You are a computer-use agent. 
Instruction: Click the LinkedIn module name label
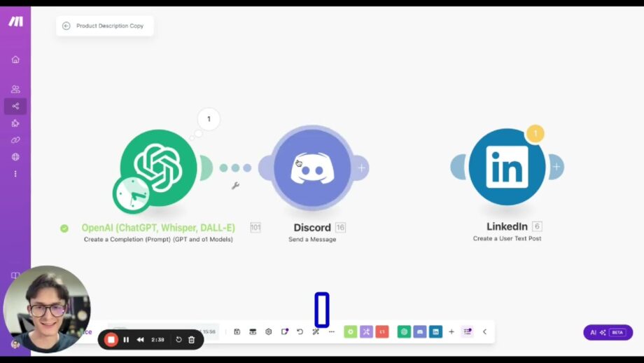tap(507, 226)
